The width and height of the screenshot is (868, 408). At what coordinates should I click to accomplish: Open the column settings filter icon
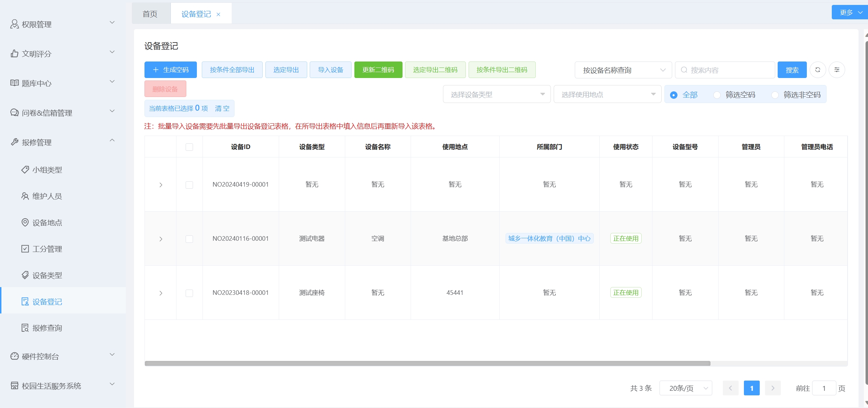pos(837,70)
